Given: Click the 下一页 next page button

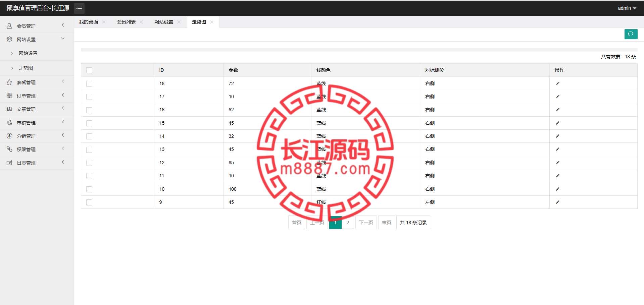Looking at the screenshot, I should click(x=366, y=223).
